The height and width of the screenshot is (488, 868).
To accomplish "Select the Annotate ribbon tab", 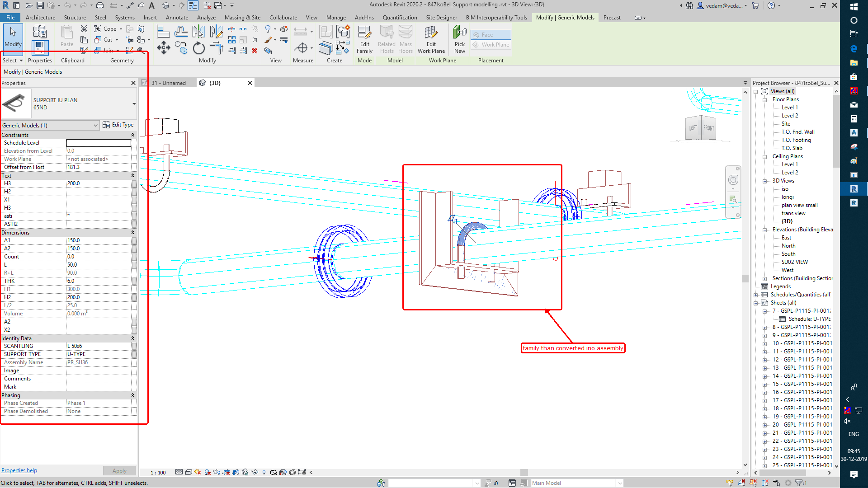I will (177, 17).
